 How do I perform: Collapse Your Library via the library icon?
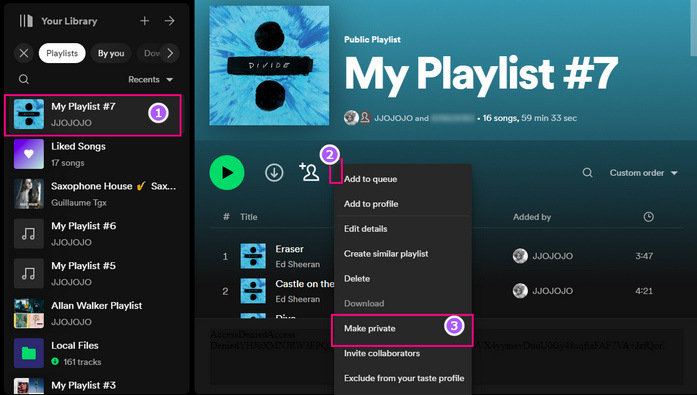(26, 21)
